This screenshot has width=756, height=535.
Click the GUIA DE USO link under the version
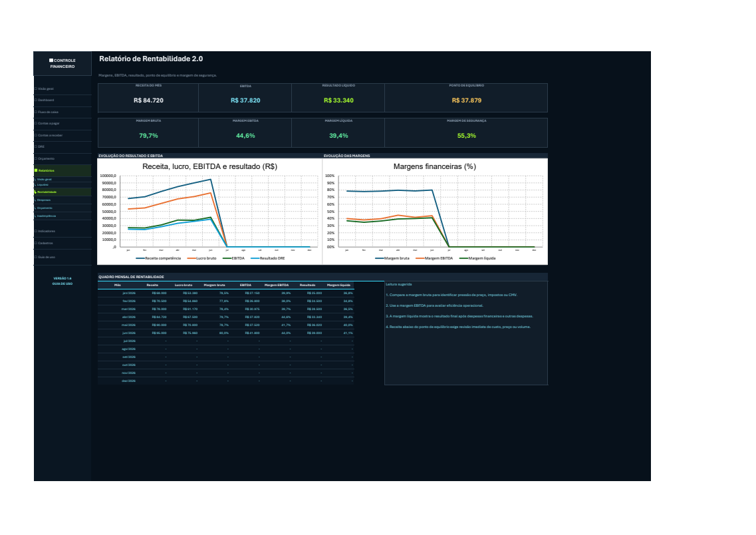point(63,283)
